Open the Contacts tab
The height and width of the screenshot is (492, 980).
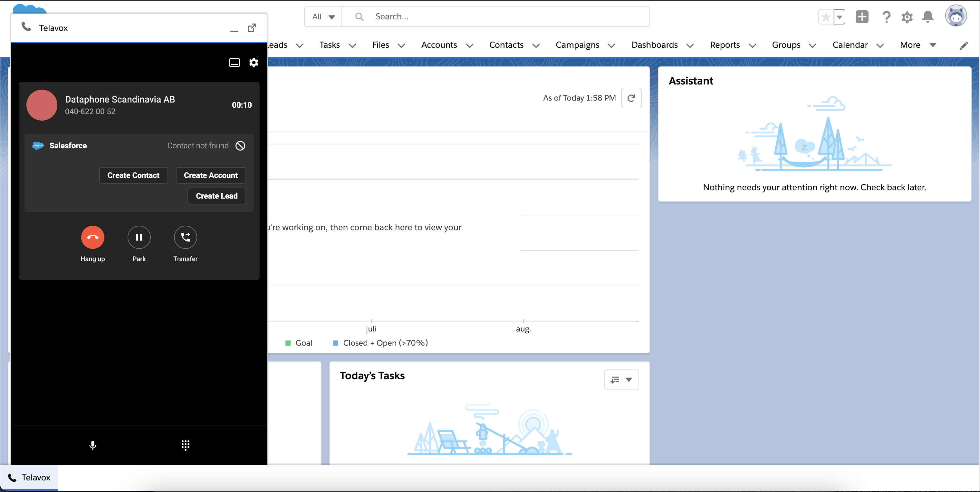click(x=506, y=45)
